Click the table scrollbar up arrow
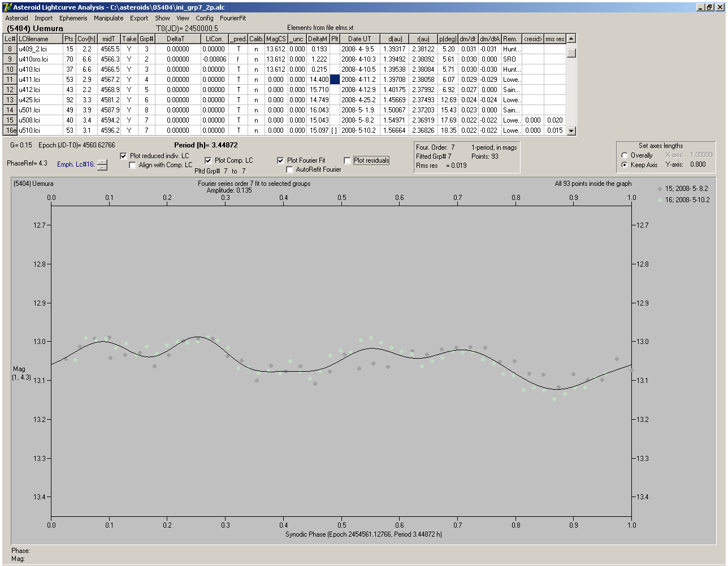 pyautogui.click(x=571, y=38)
